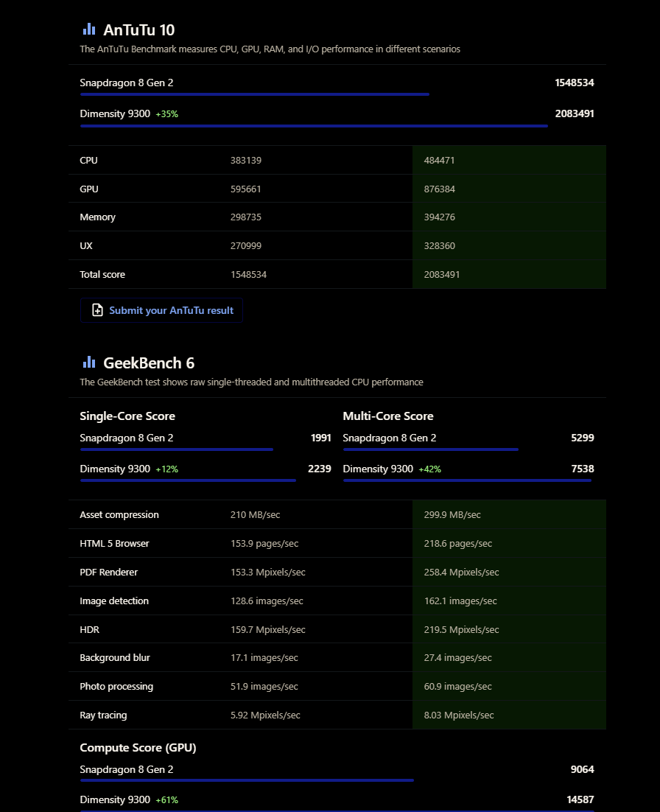Select multi-core score 5299

coord(583,438)
